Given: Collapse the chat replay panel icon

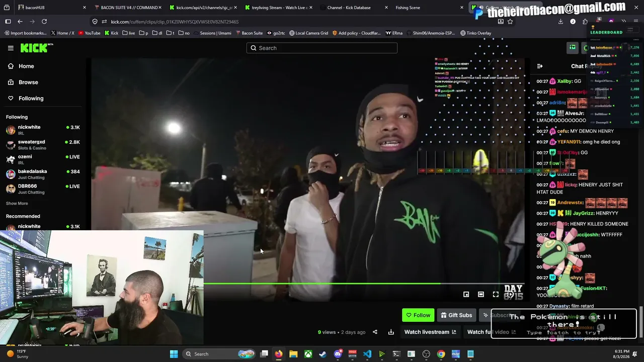Looking at the screenshot, I should click(540, 66).
